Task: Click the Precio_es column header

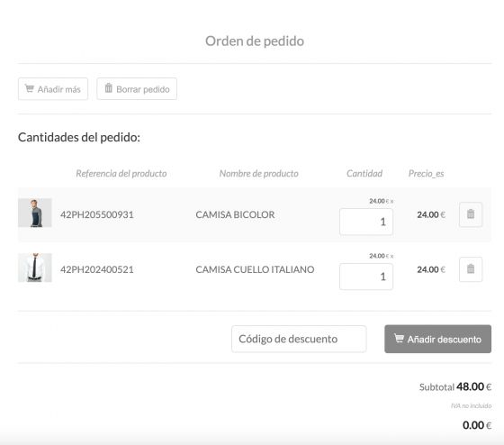Action: coord(427,174)
